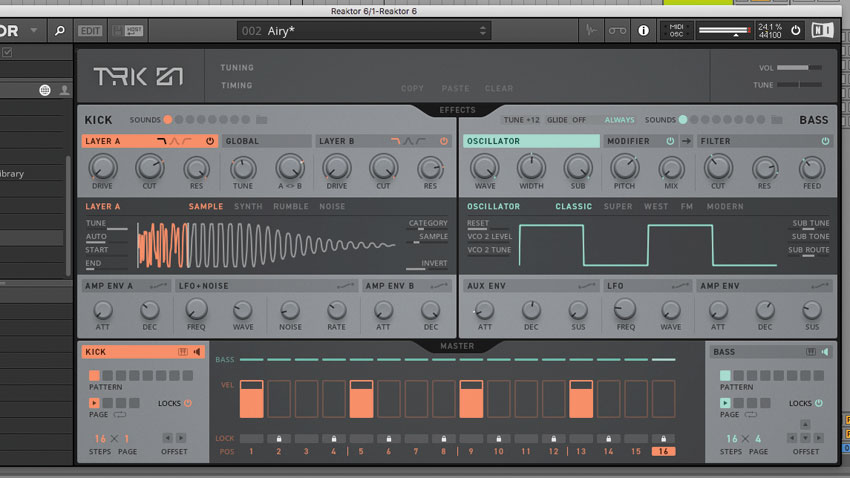Toggle the Filter power button
Viewport: 850px width, 478px height.
click(825, 141)
